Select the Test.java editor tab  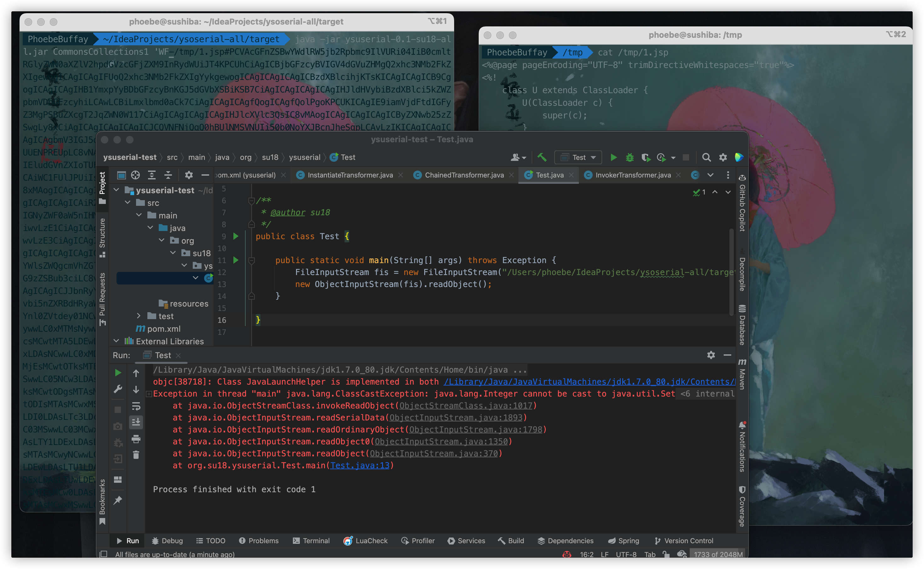pyautogui.click(x=548, y=175)
